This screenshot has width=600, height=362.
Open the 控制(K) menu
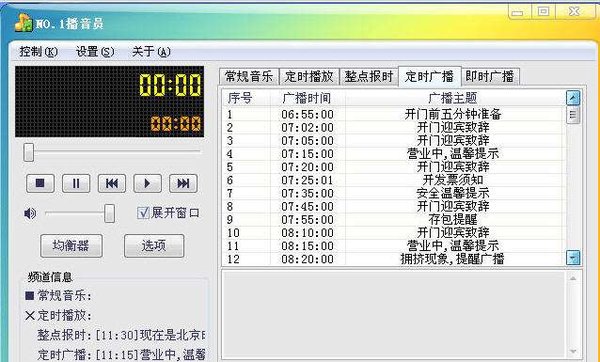pyautogui.click(x=39, y=52)
